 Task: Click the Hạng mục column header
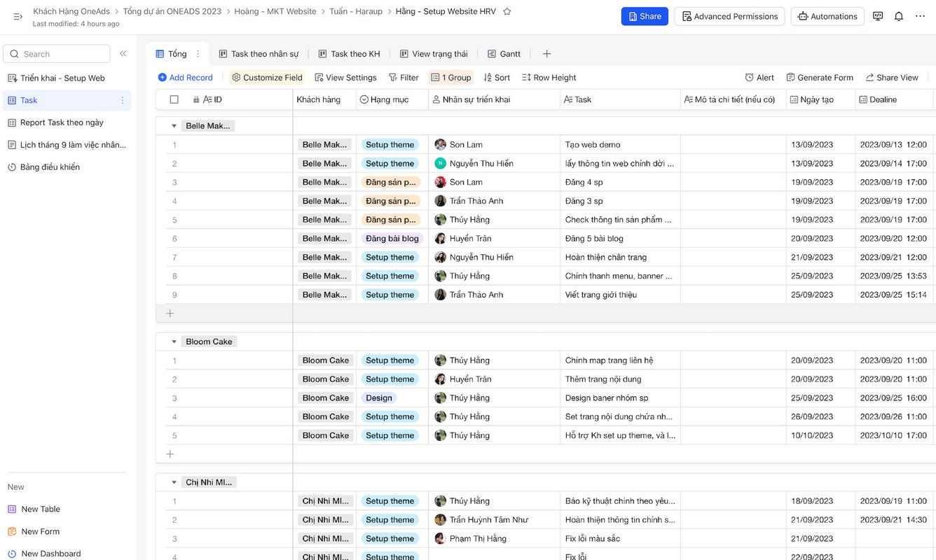pyautogui.click(x=392, y=99)
